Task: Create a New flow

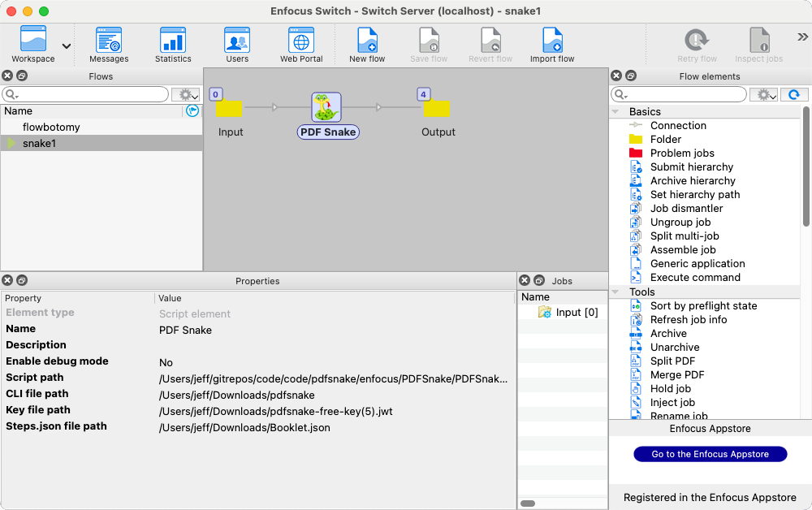Action: pyautogui.click(x=367, y=45)
